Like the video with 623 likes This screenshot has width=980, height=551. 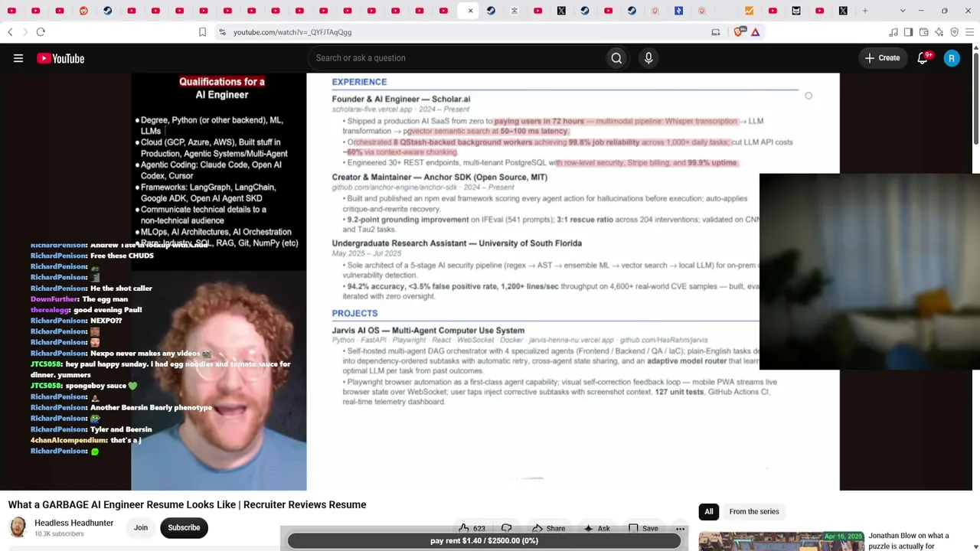coord(472,528)
